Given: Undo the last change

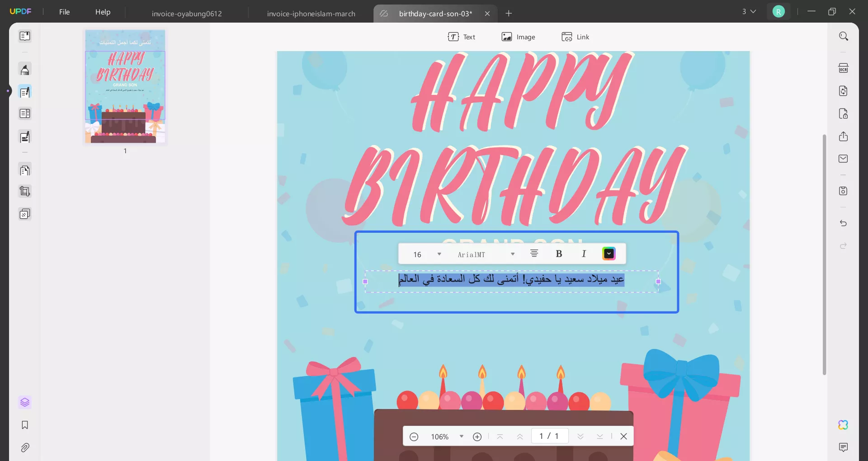Looking at the screenshot, I should coord(844,223).
